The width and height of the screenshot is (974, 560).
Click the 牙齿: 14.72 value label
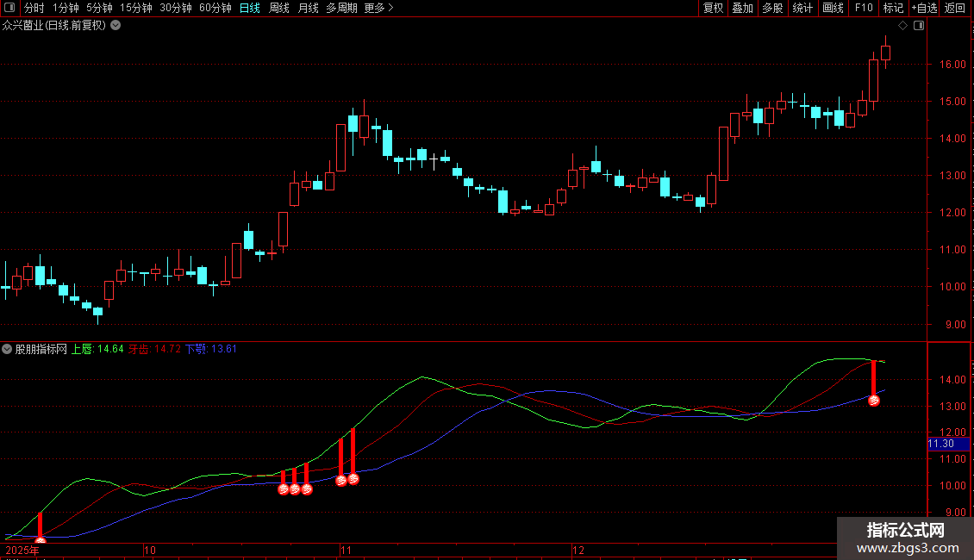point(154,349)
